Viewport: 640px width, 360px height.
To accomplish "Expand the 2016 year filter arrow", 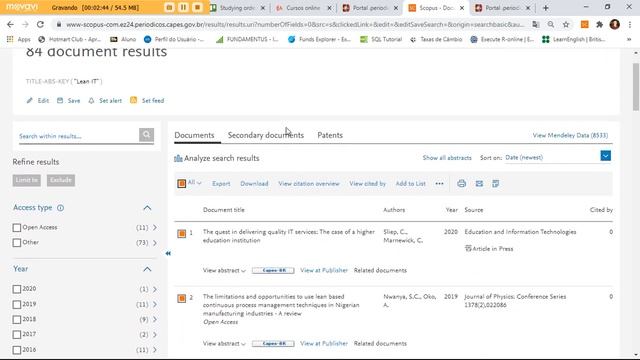I will click(x=155, y=350).
